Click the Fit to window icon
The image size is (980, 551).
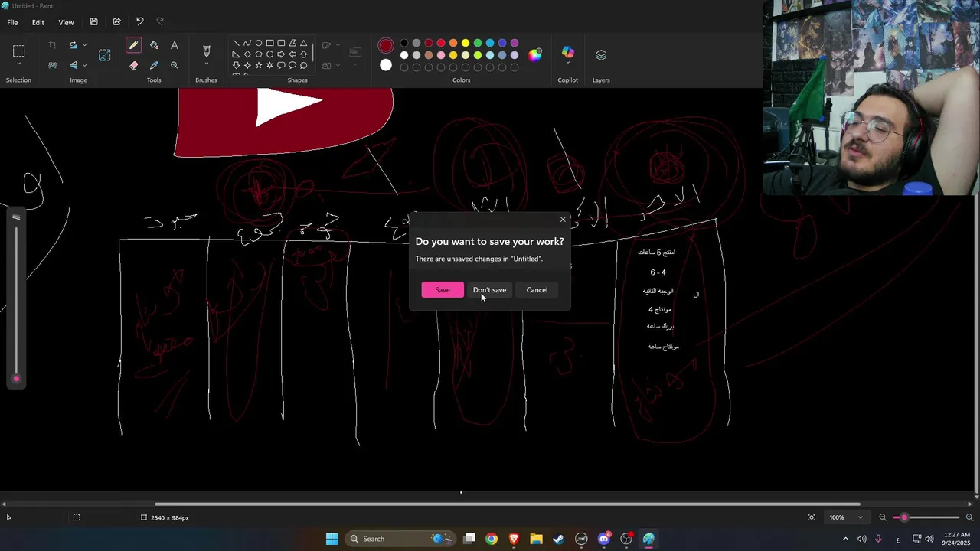click(x=812, y=517)
